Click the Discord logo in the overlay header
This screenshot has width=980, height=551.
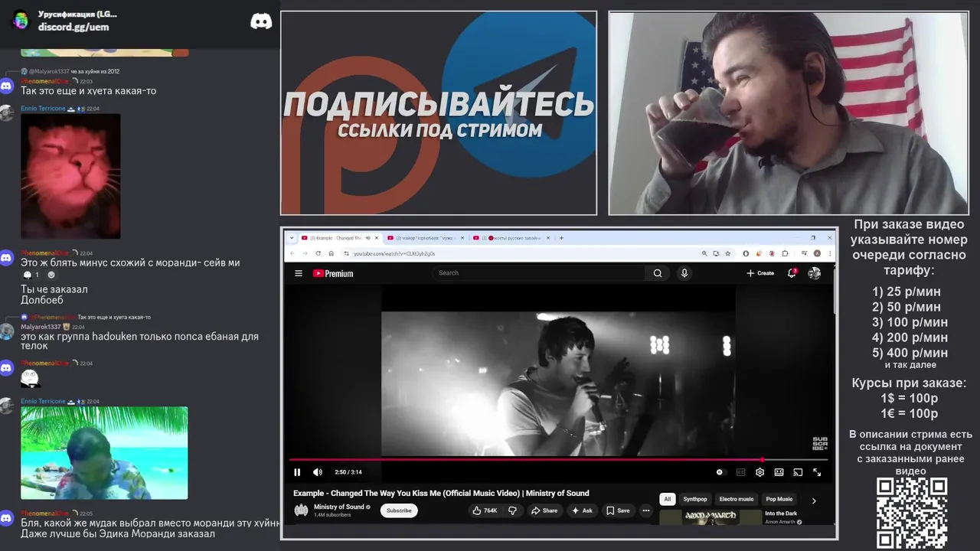coord(261,21)
